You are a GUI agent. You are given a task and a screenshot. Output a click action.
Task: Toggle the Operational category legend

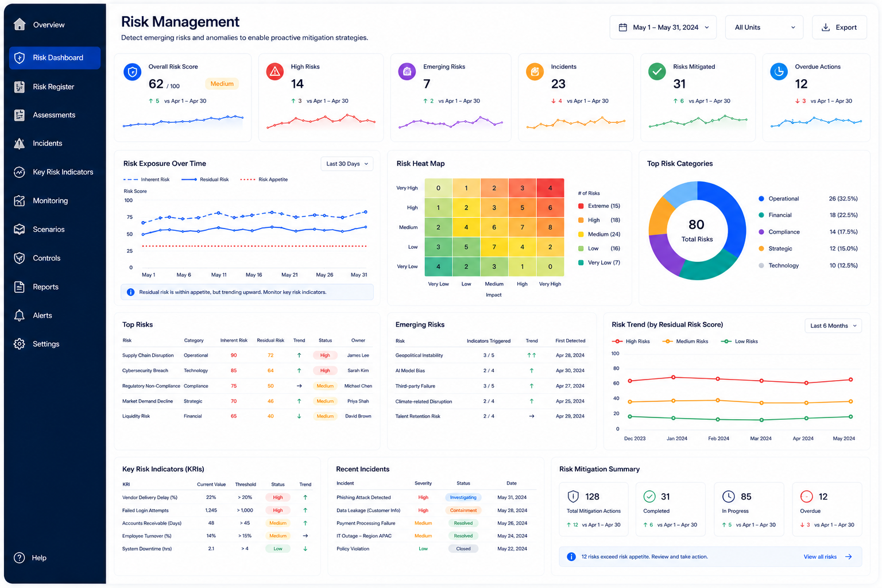tap(779, 199)
